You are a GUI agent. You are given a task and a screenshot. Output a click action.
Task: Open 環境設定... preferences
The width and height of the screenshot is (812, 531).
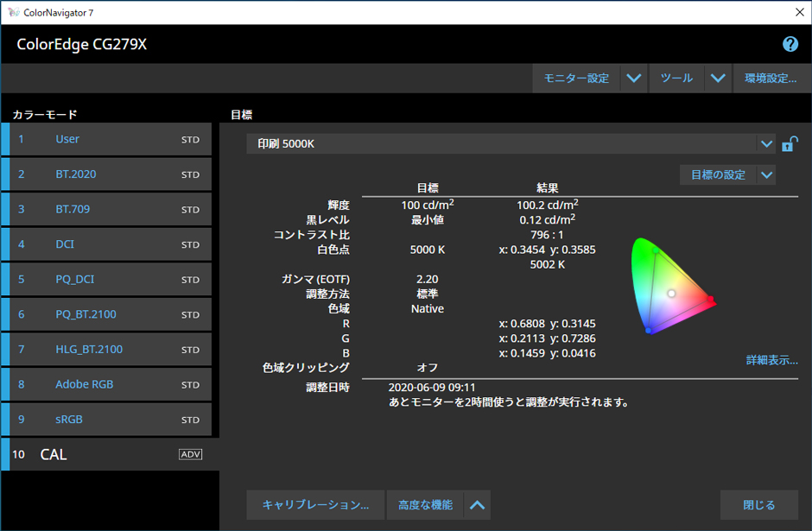(x=771, y=79)
